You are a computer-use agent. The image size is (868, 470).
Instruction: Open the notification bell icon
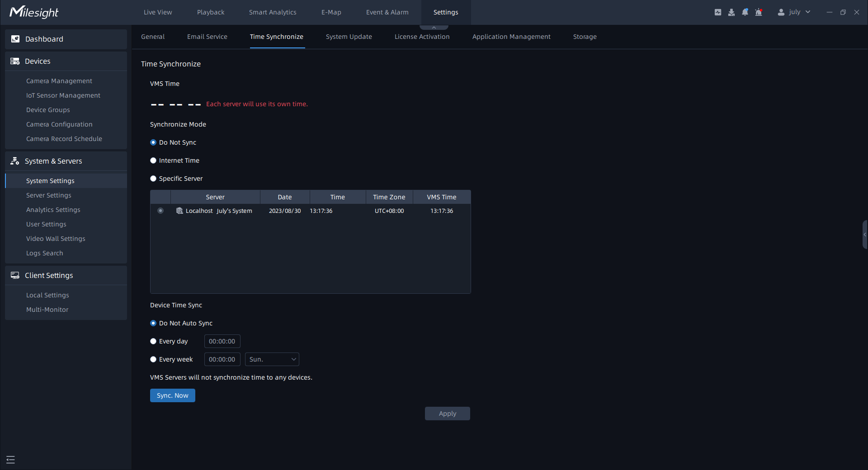pyautogui.click(x=745, y=12)
